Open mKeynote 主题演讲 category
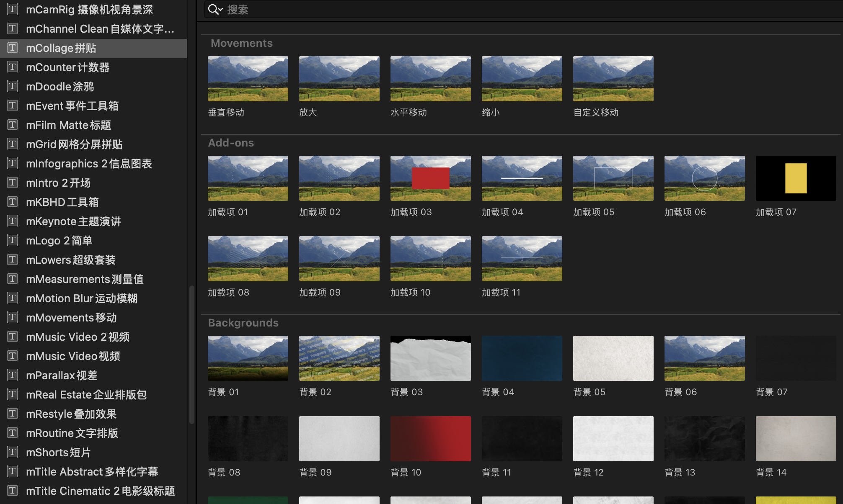 93,221
